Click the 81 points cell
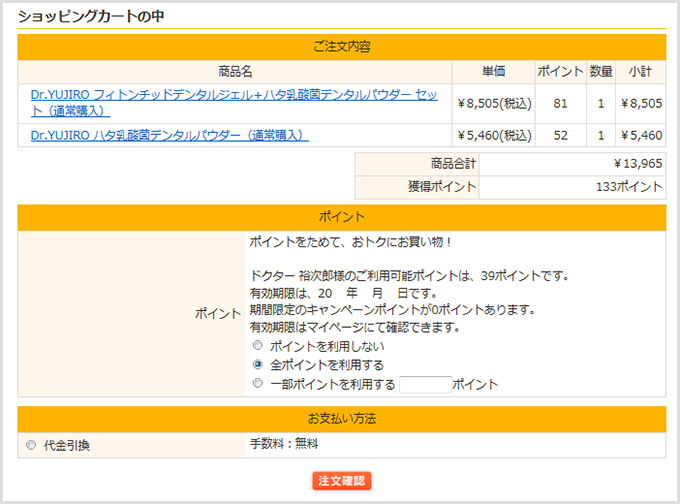The width and height of the screenshot is (680, 504). tap(560, 103)
